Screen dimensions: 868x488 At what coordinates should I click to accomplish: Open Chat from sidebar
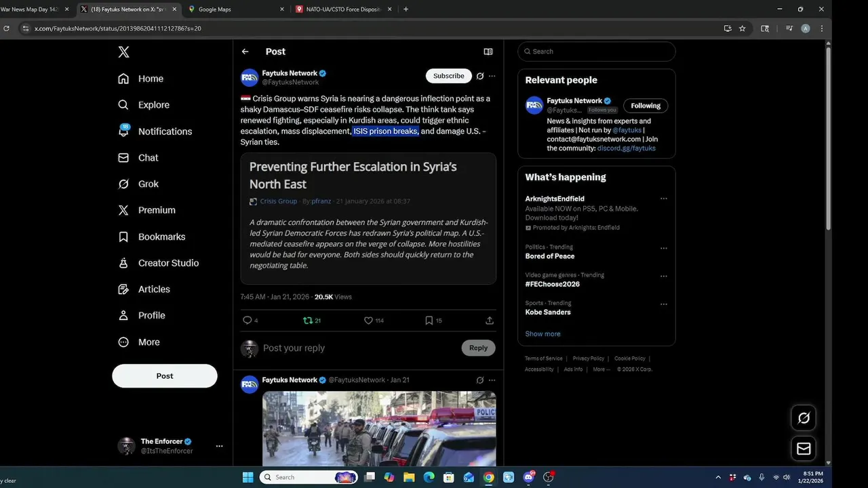point(138,157)
